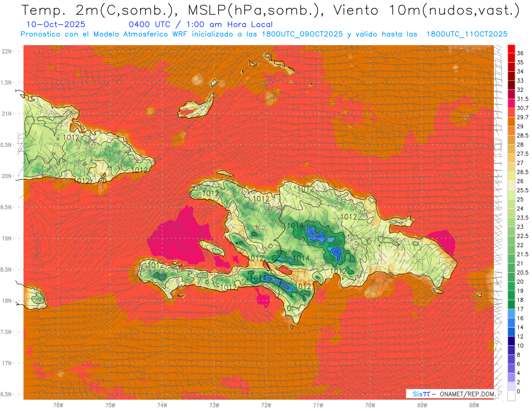Click longitude label '70W'
Image resolution: width=532 pixels, height=411 pixels.
point(370,405)
